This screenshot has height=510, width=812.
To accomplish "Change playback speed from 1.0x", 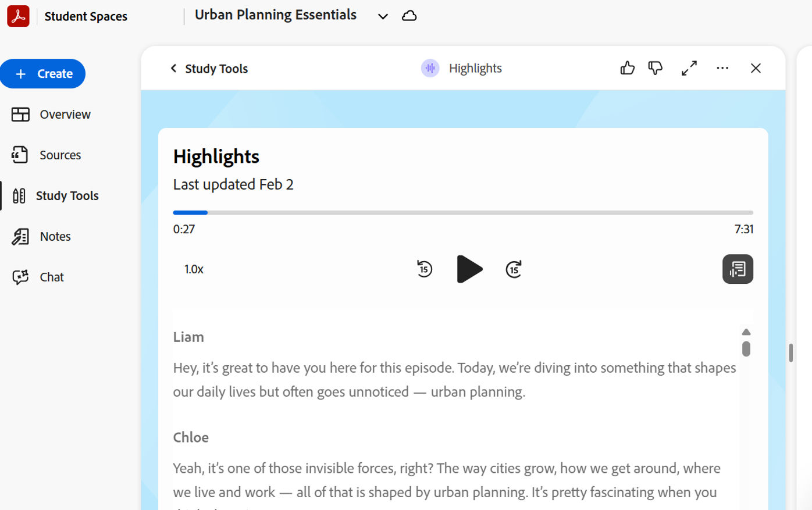I will (194, 269).
